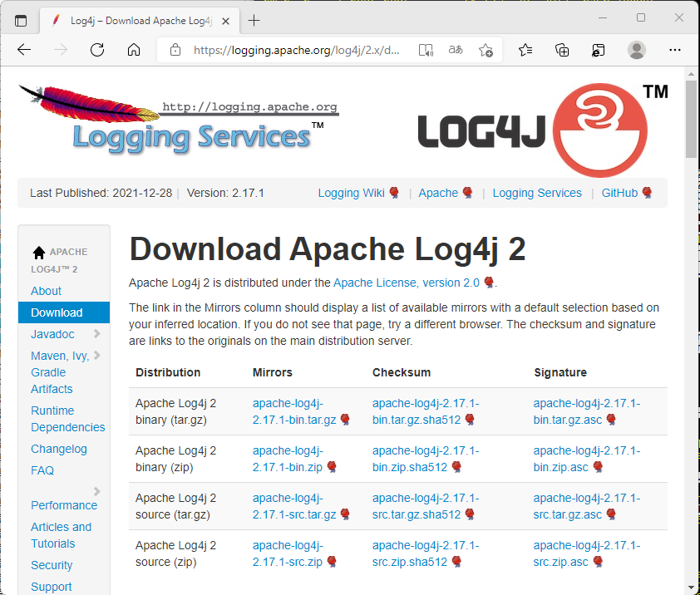This screenshot has width=700, height=595.
Task: Click the 'Last Published: 2021-12-28' text
Action: (x=101, y=193)
